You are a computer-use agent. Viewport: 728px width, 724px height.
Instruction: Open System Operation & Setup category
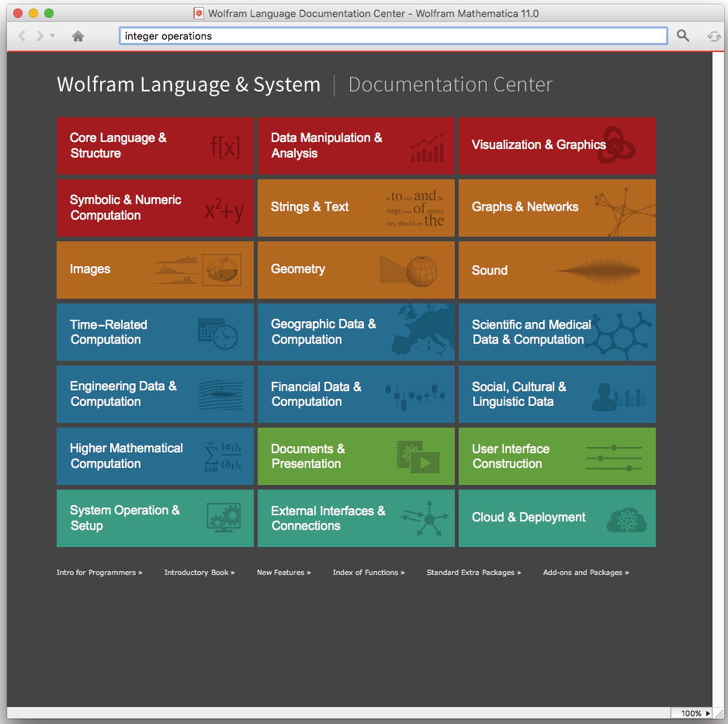155,518
